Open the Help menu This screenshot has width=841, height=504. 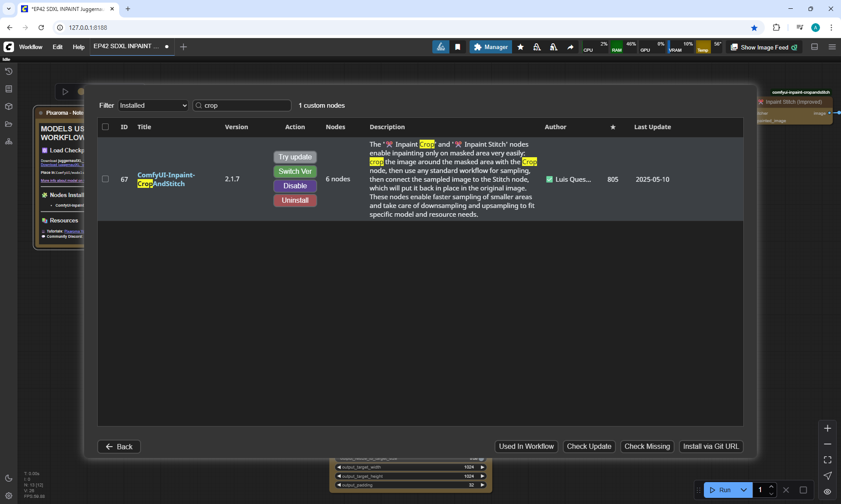pyautogui.click(x=78, y=47)
